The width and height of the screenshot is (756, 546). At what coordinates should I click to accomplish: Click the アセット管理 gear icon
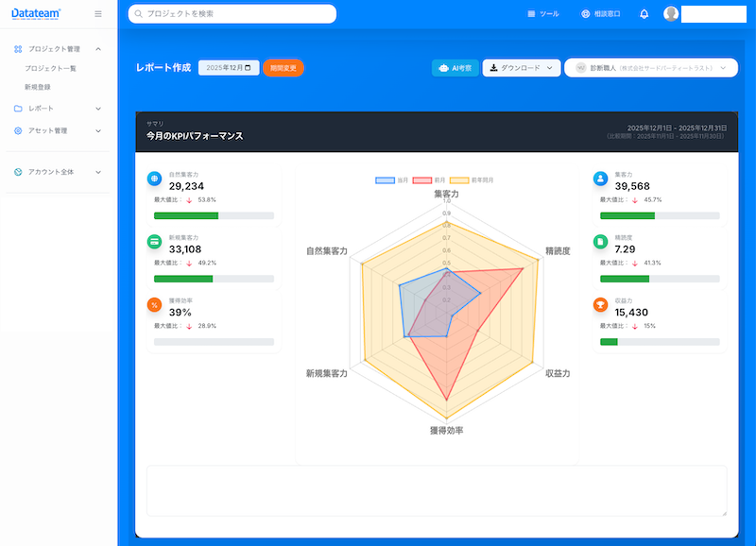point(18,130)
